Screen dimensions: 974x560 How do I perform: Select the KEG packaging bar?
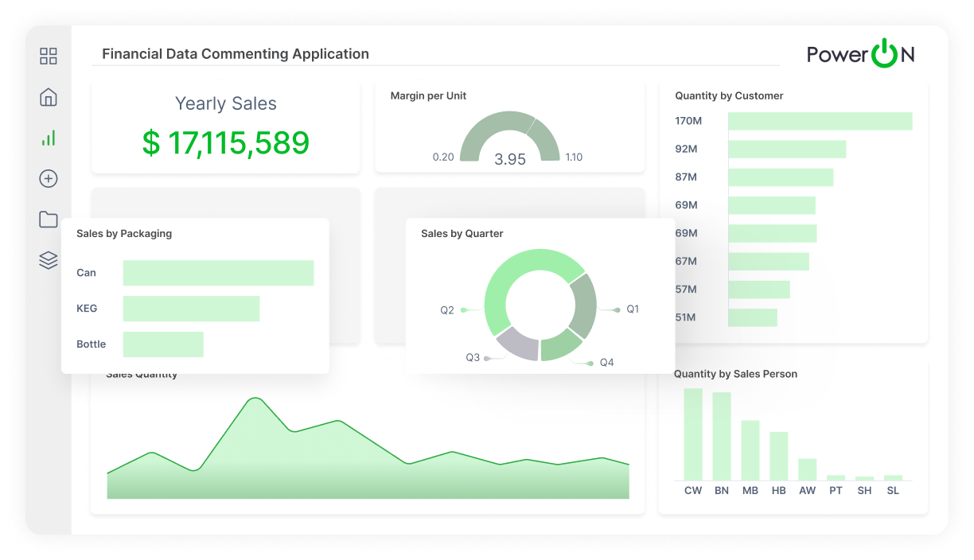point(191,309)
